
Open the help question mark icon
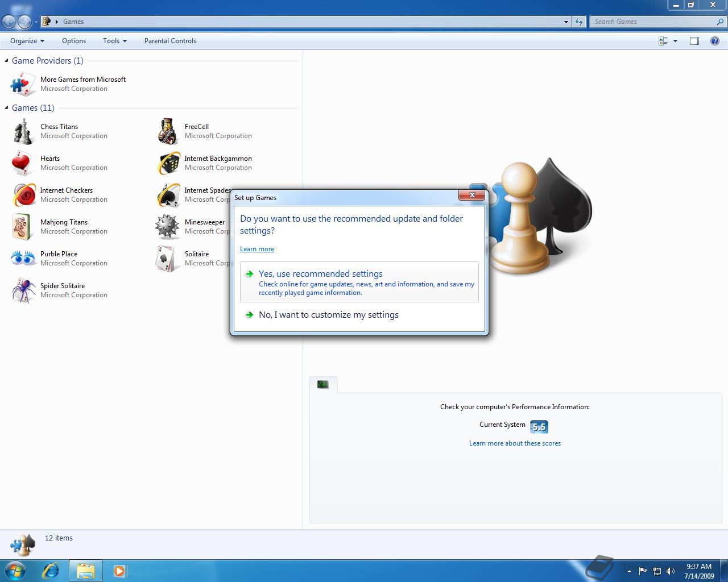click(x=715, y=41)
